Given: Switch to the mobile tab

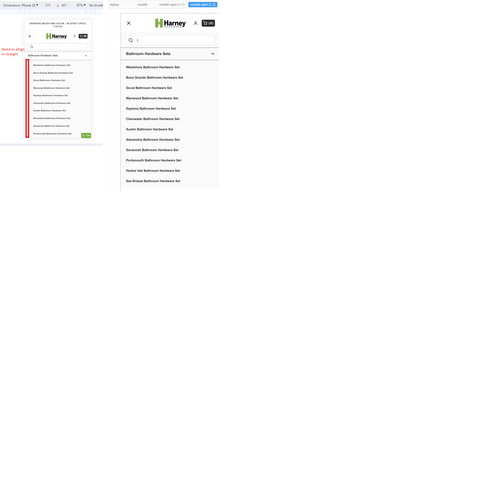Looking at the screenshot, I should (142, 5).
